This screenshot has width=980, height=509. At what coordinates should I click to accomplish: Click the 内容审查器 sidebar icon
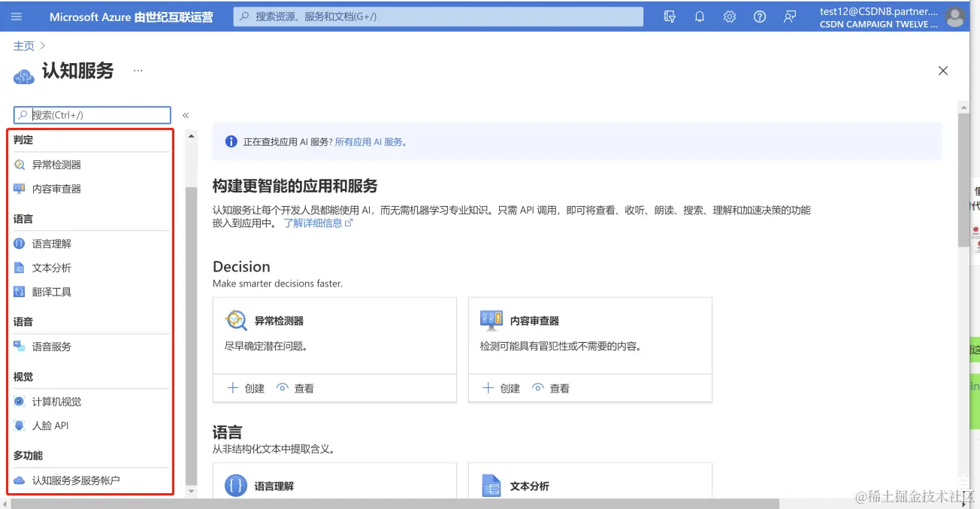[x=20, y=189]
